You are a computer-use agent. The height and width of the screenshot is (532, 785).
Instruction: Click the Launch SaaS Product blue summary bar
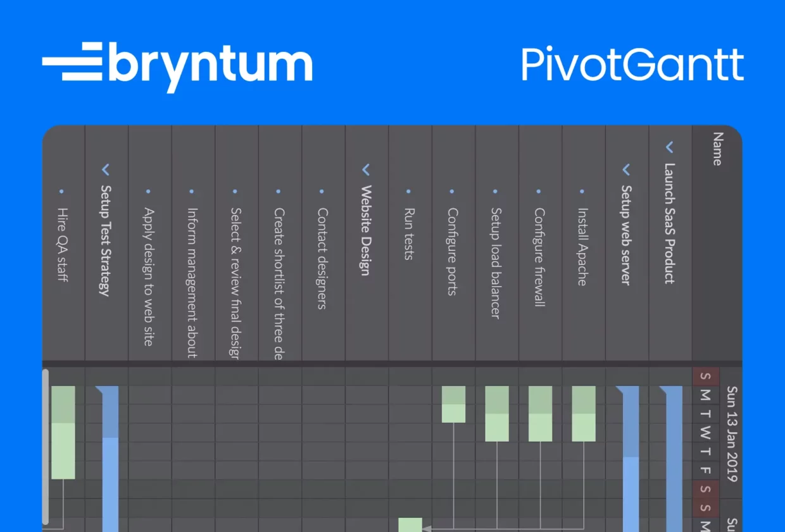tap(674, 459)
